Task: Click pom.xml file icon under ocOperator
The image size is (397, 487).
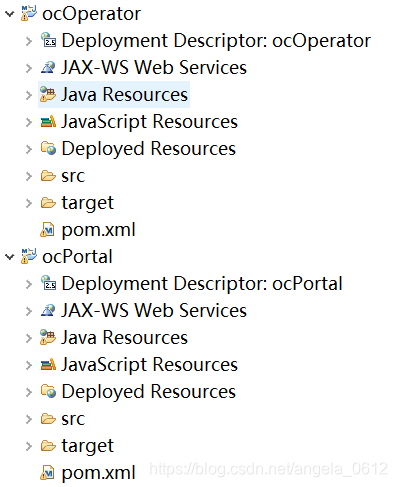Action: coord(47,230)
